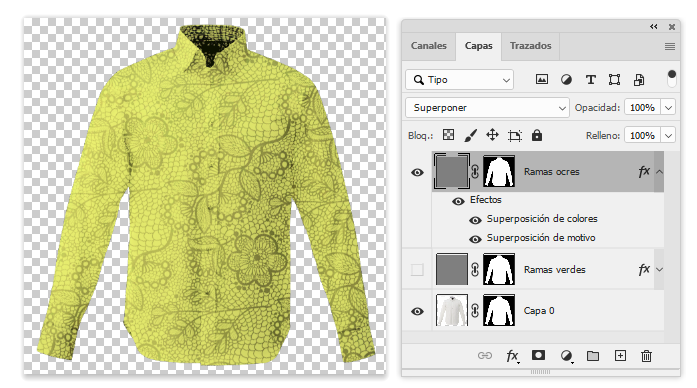Select Ramas ocres layer thumbnail
The width and height of the screenshot is (697, 388).
[x=452, y=172]
